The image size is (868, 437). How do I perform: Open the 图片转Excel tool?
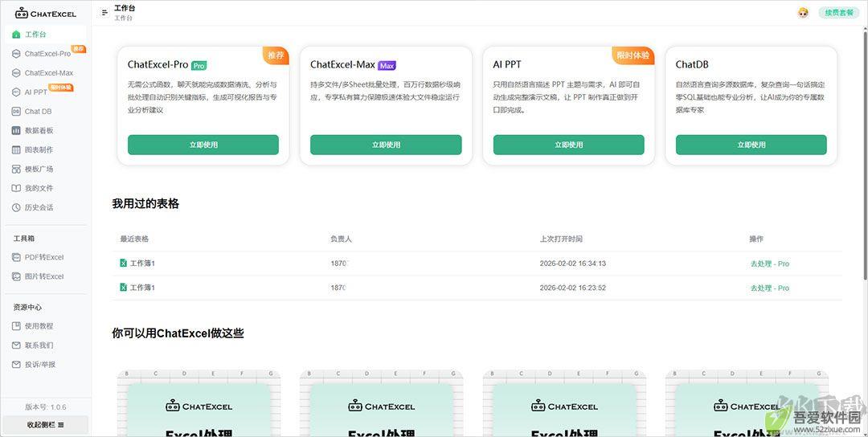click(45, 276)
